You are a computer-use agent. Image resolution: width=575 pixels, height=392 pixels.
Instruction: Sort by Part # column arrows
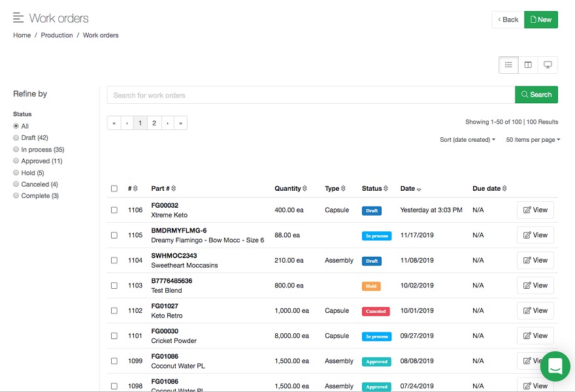pyautogui.click(x=173, y=189)
